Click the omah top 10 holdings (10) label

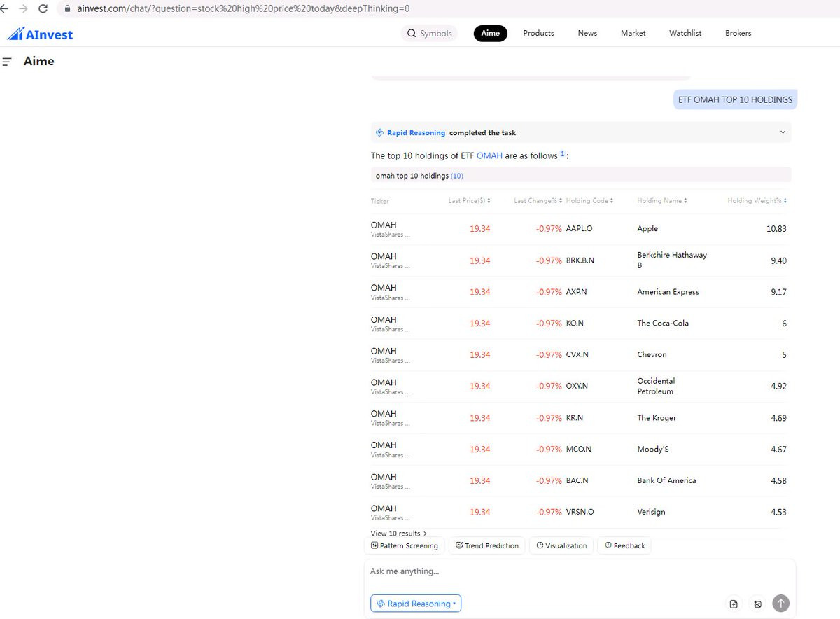[419, 176]
